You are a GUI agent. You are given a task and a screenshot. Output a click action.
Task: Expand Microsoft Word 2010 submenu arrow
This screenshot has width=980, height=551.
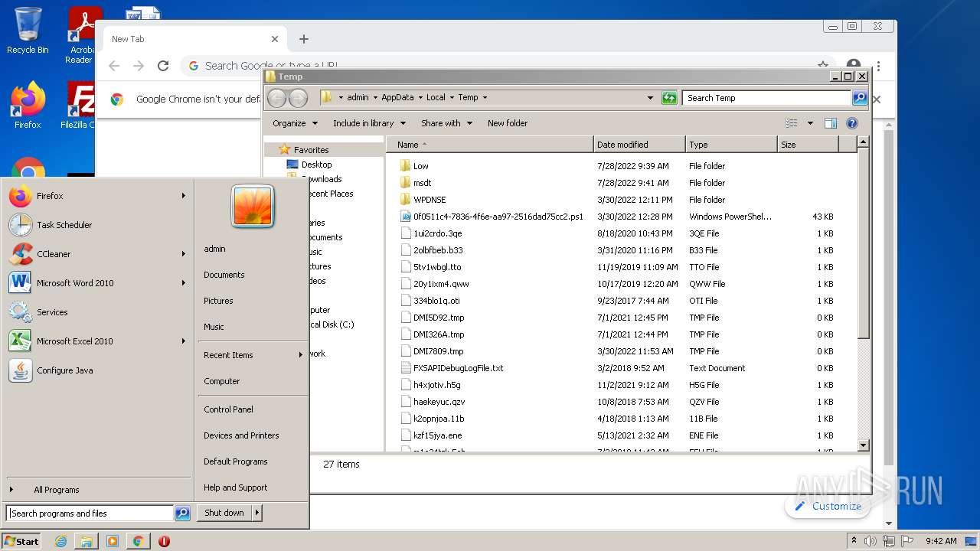[x=184, y=283]
